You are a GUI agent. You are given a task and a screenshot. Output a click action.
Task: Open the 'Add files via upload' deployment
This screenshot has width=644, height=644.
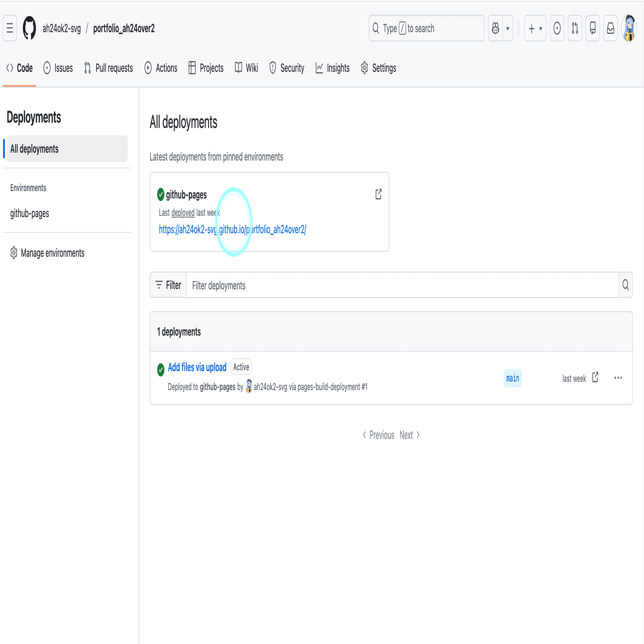[x=197, y=367]
